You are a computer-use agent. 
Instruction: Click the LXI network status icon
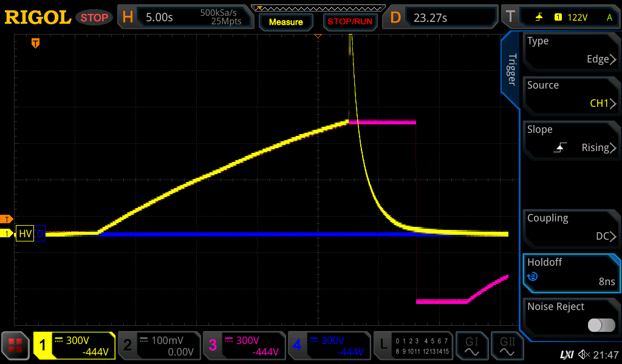click(x=566, y=354)
